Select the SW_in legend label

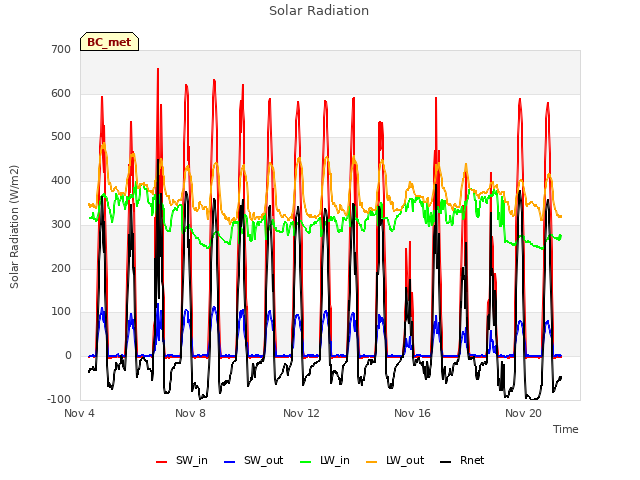click(x=192, y=460)
